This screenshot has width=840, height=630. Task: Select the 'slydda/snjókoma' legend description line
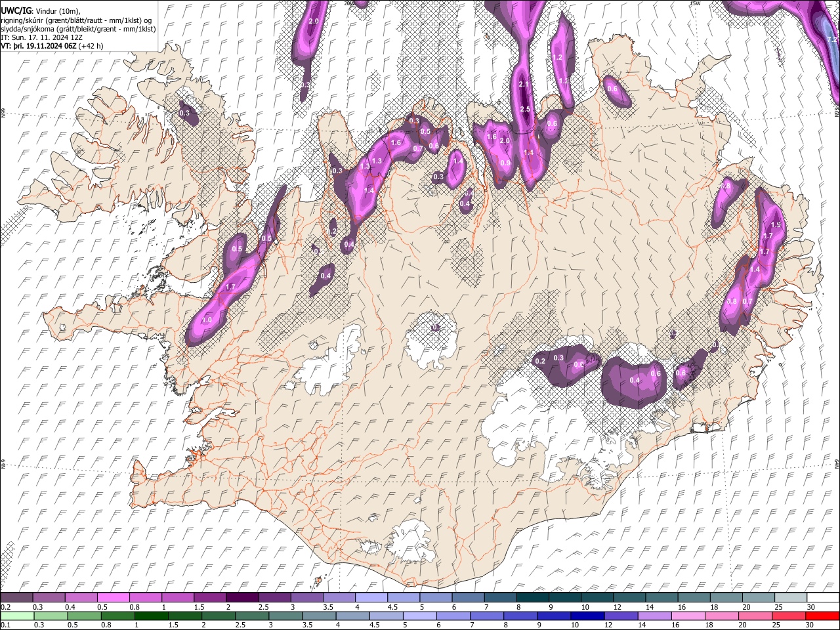(x=78, y=30)
